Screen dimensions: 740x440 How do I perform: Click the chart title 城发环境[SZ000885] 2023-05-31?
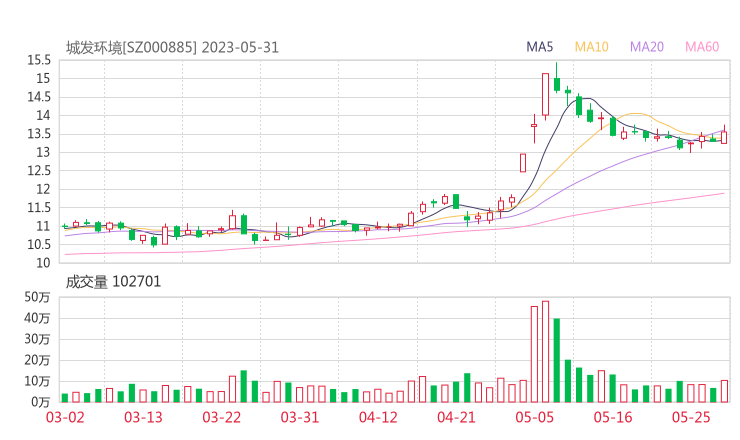point(172,48)
